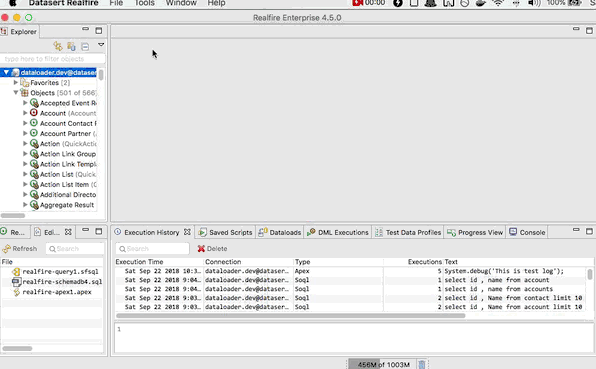This screenshot has height=369, width=596.
Task: Click the Refresh button in file panel
Action: [20, 249]
